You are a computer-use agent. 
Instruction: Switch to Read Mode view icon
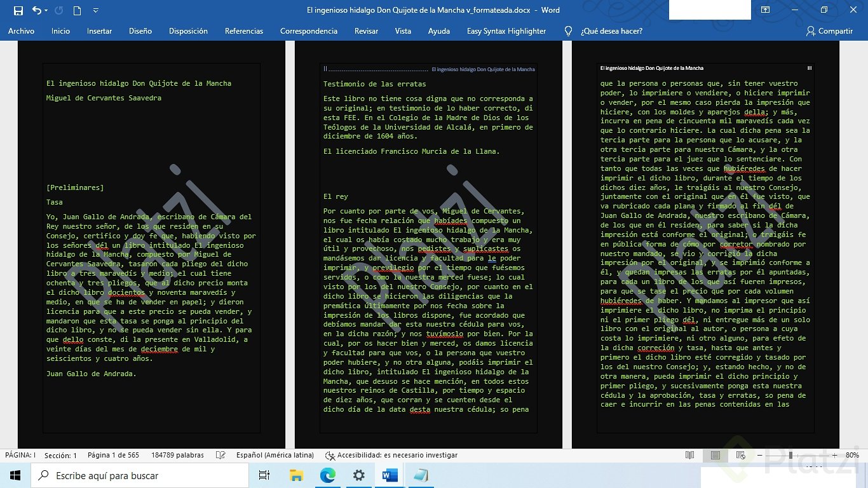[x=689, y=455]
